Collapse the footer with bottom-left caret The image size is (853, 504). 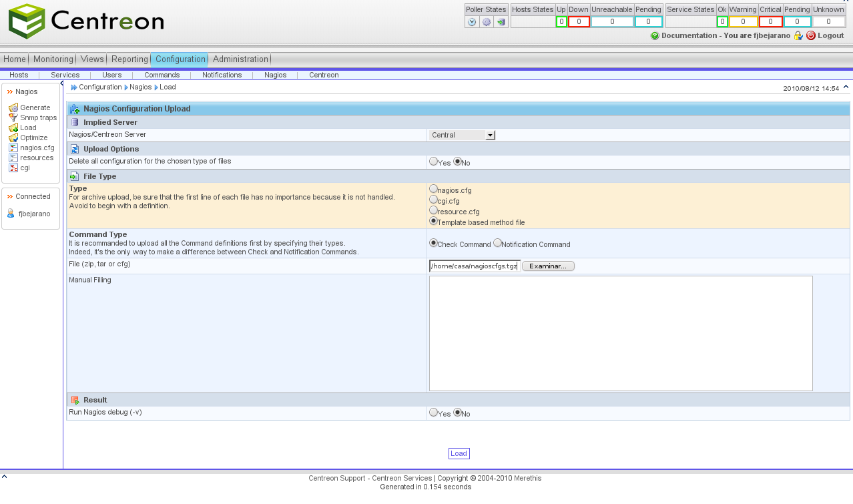pos(4,477)
